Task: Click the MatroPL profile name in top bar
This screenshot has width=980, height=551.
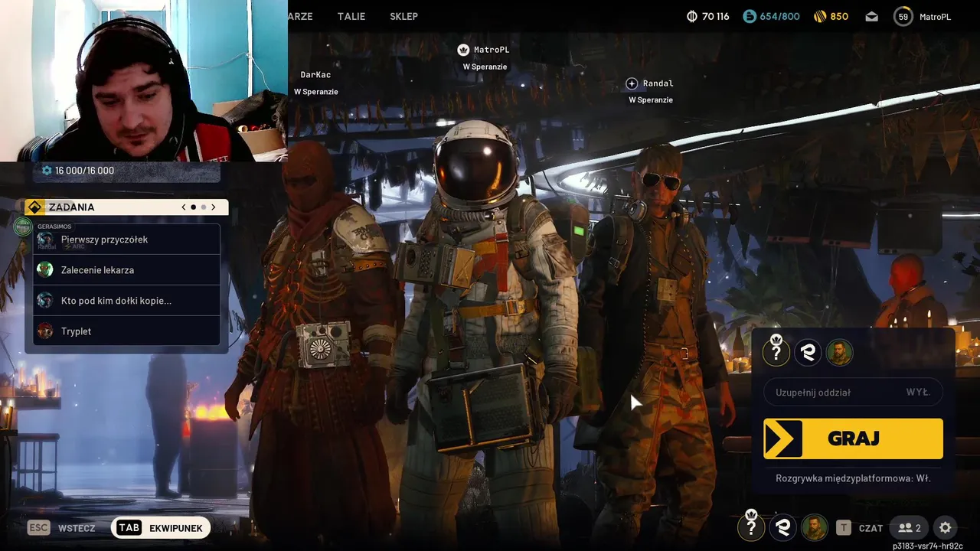Action: point(935,17)
